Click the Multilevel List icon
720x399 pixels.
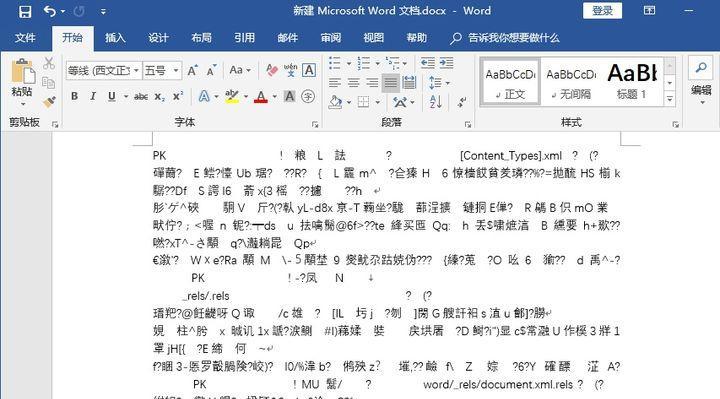click(x=393, y=63)
